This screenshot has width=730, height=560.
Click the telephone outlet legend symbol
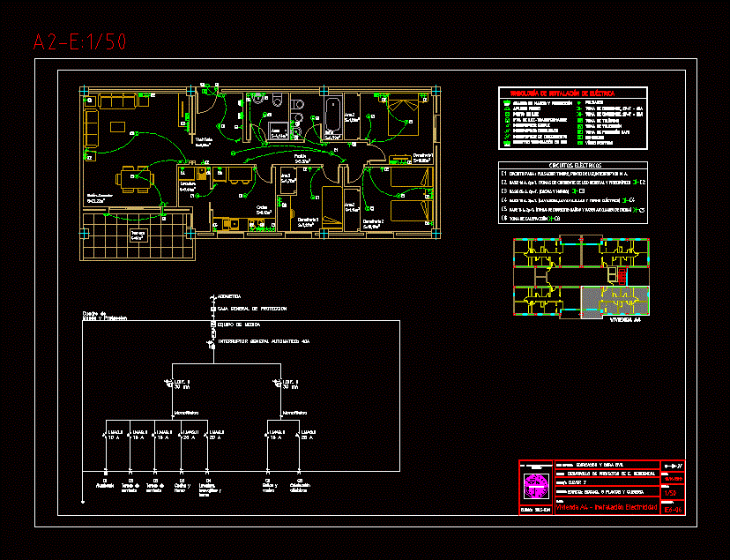(x=580, y=121)
